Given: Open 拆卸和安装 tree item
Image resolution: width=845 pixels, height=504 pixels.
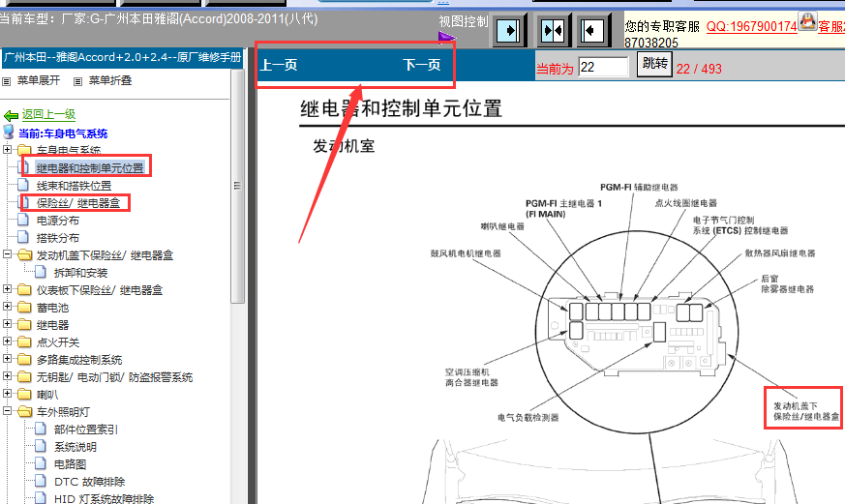Looking at the screenshot, I should (x=81, y=273).
